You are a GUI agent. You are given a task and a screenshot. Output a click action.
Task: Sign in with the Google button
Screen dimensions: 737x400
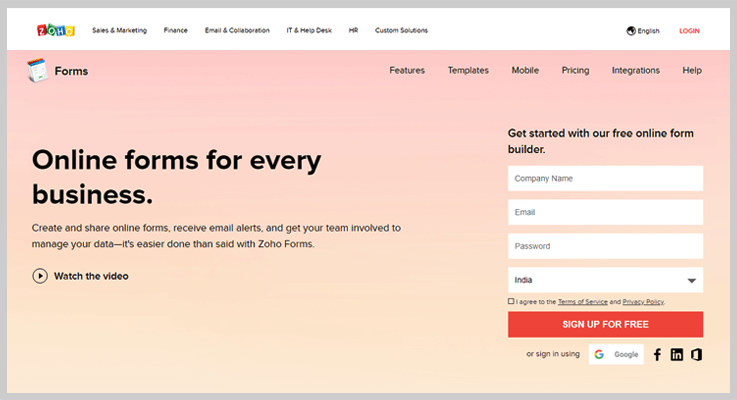click(616, 354)
